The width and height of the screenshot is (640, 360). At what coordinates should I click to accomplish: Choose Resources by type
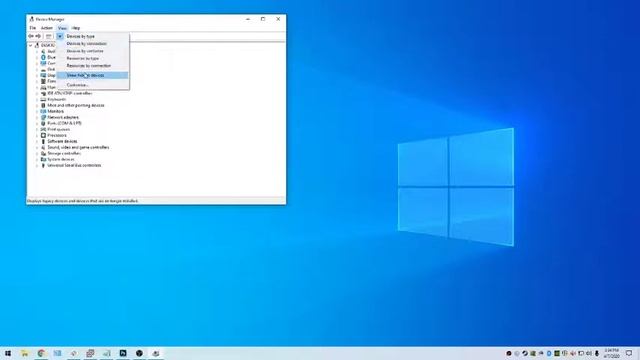[93, 58]
